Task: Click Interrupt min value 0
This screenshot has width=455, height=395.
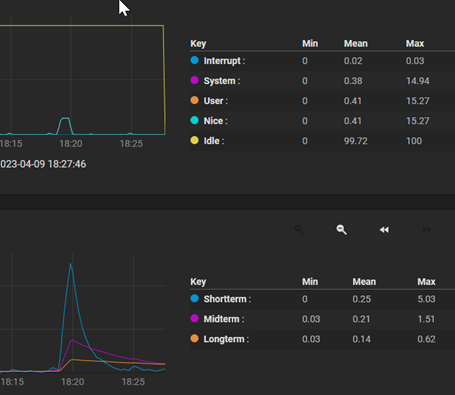Action: click(305, 61)
